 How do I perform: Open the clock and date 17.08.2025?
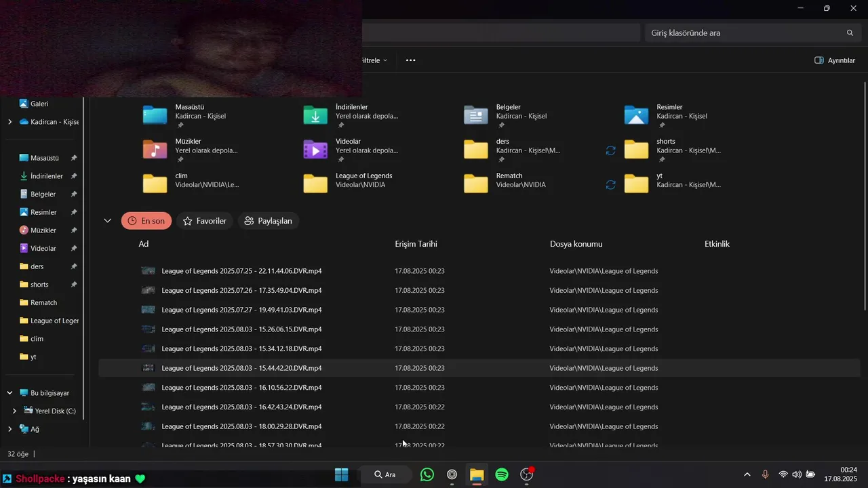point(841,474)
